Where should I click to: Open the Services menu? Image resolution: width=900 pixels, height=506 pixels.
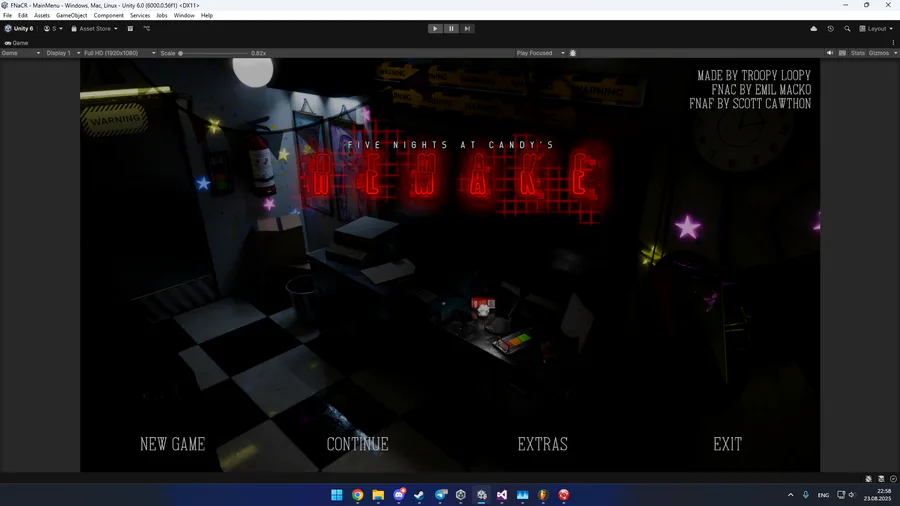[140, 15]
